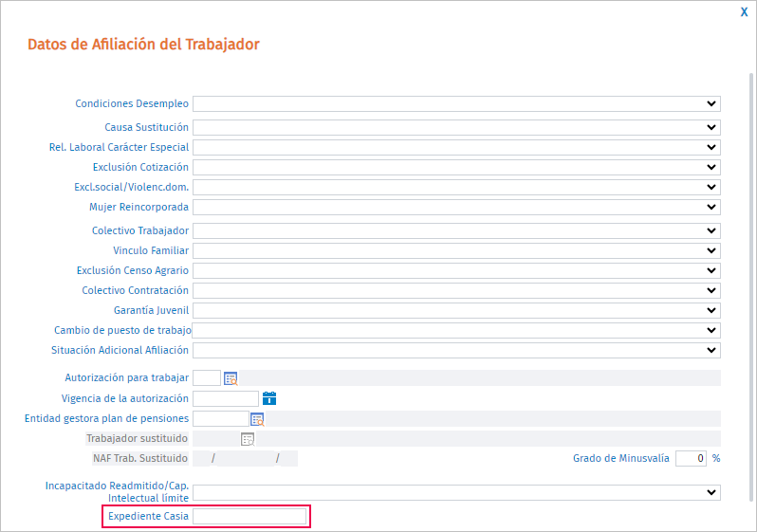Screen dimensions: 757x532
Task: Open the Causa Sustitución dropdown
Action: [x=456, y=127]
